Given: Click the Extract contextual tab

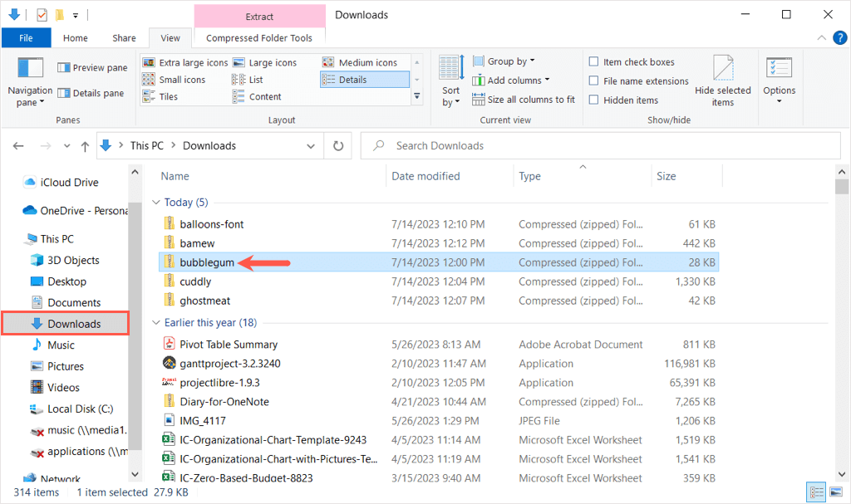Looking at the screenshot, I should (x=259, y=17).
